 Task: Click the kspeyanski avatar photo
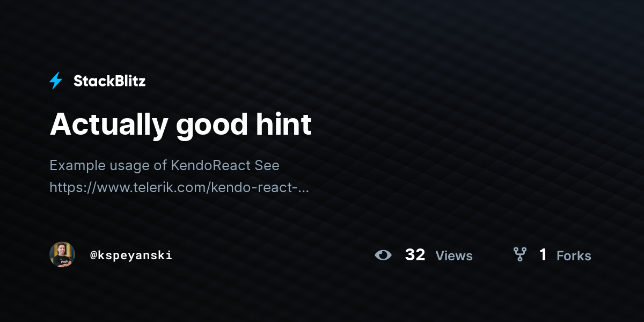[x=62, y=254]
